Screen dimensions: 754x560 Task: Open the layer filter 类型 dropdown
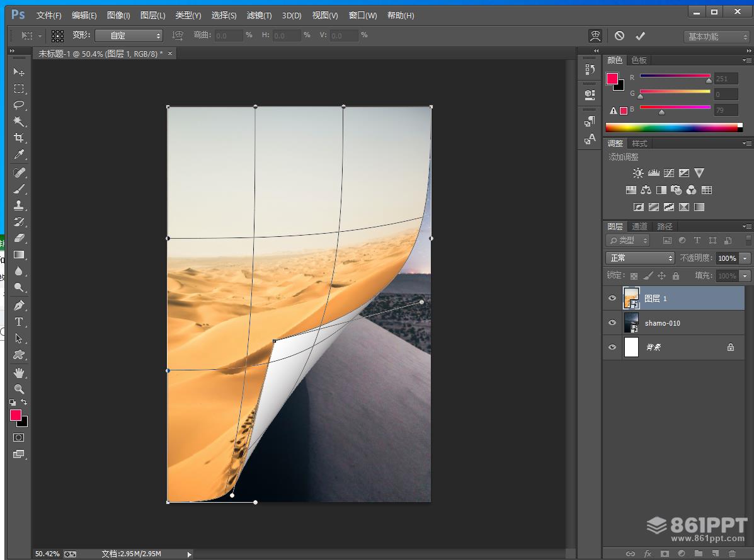628,241
